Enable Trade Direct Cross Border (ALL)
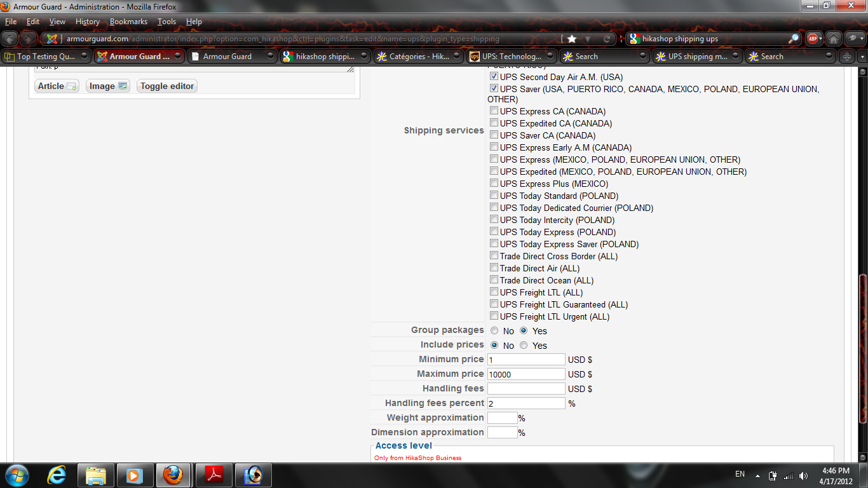 pyautogui.click(x=494, y=256)
